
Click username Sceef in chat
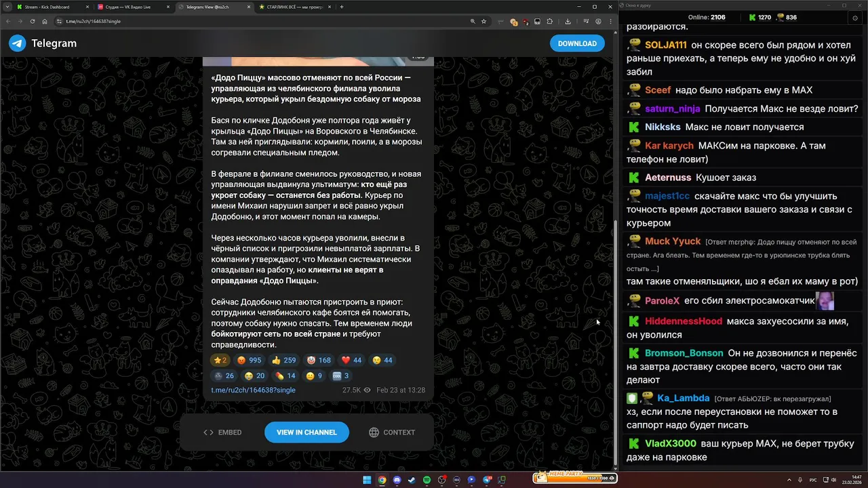tap(658, 90)
